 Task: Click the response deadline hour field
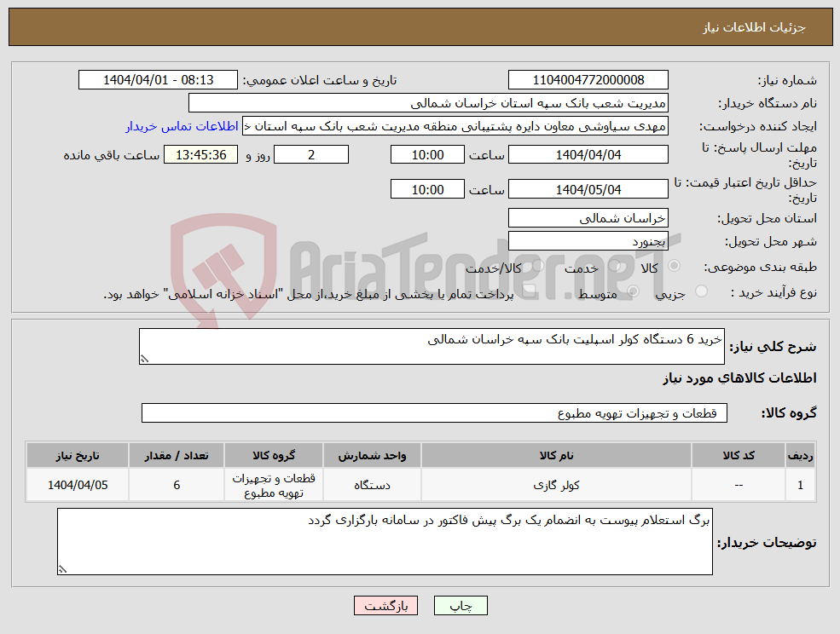(427, 155)
